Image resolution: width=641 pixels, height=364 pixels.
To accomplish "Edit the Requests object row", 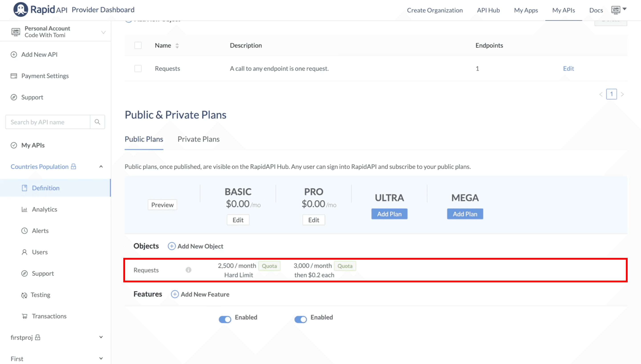I will pos(568,69).
